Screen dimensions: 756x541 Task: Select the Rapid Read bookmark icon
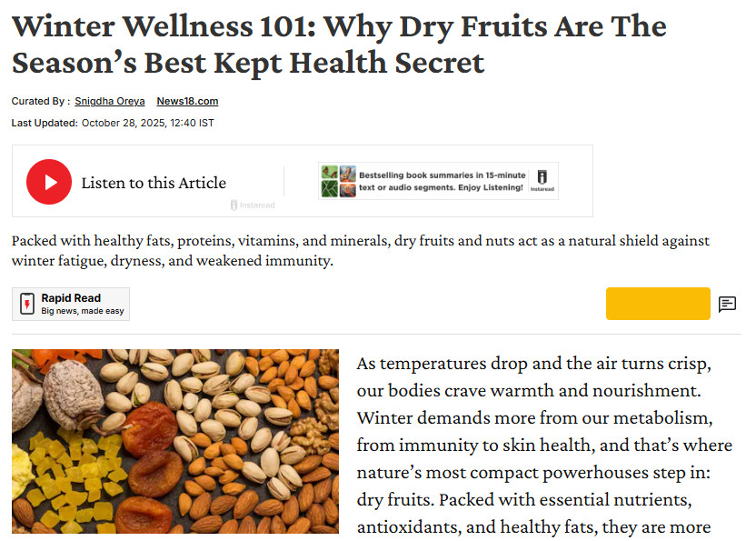click(26, 303)
